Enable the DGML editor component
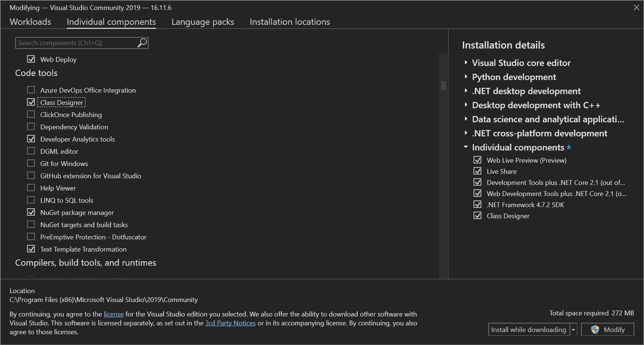Viewport: 644px width, 345px height. [x=31, y=151]
